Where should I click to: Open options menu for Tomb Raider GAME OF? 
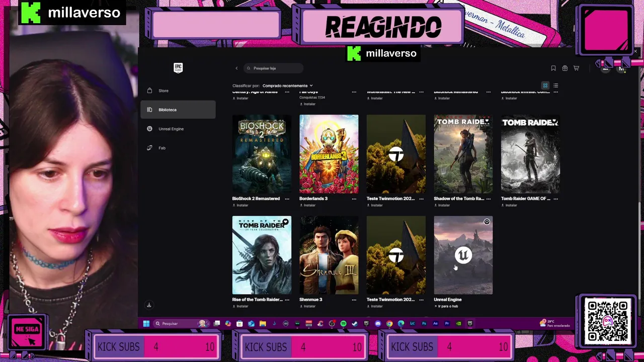(556, 199)
